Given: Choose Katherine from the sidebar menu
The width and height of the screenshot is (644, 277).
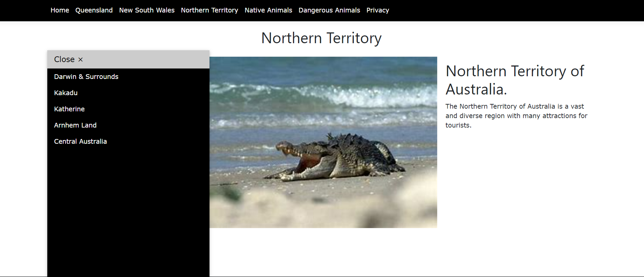Looking at the screenshot, I should [69, 109].
